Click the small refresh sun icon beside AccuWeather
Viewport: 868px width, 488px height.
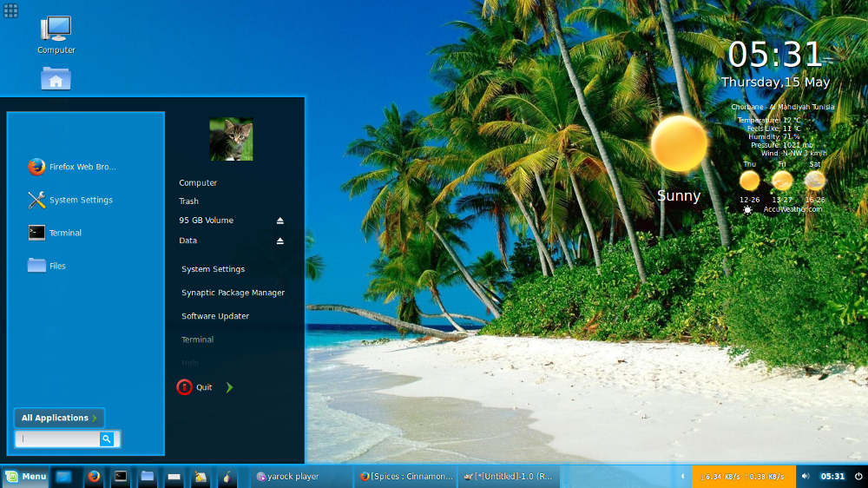747,210
